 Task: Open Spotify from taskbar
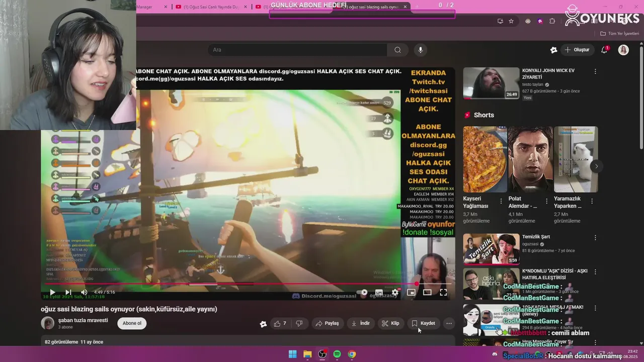(x=337, y=354)
